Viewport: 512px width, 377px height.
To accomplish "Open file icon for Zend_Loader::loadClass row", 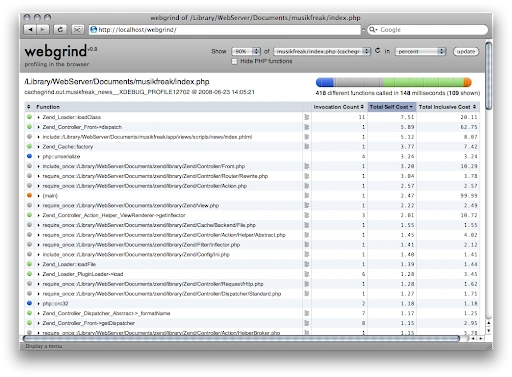I will pos(307,117).
